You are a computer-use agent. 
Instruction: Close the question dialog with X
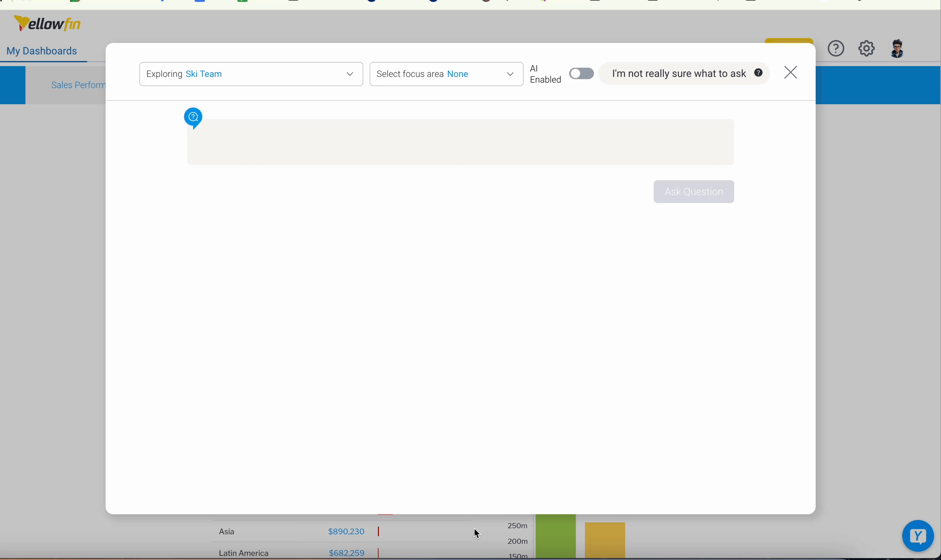pos(791,72)
